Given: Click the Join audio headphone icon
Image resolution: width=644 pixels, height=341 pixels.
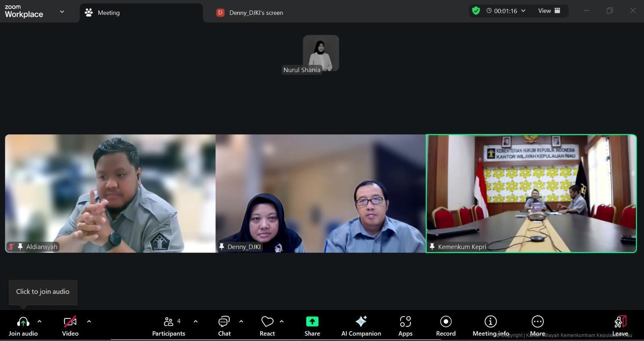Looking at the screenshot, I should coord(23,322).
